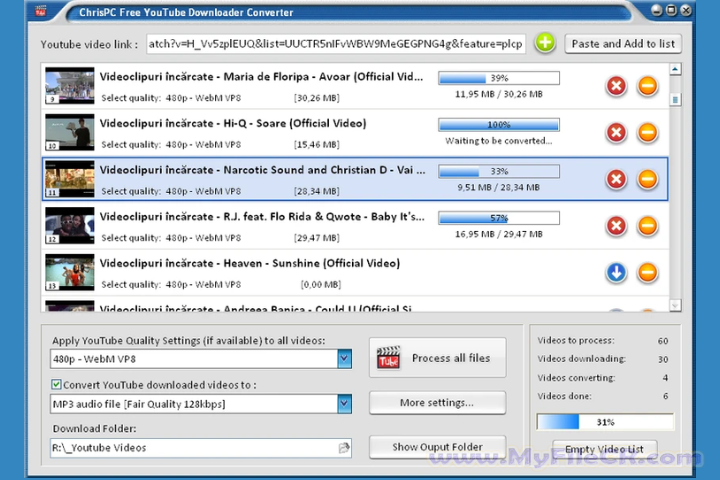Click 'Videos to process:' label

[x=576, y=340]
